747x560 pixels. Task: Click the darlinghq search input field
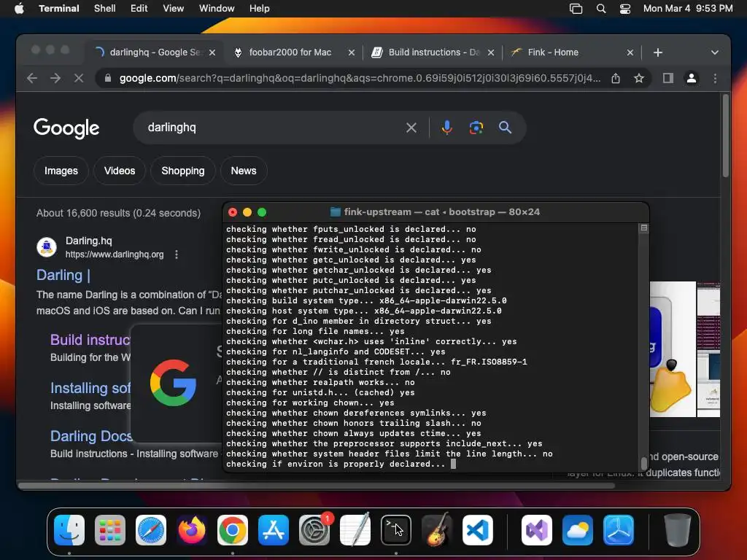(271, 128)
